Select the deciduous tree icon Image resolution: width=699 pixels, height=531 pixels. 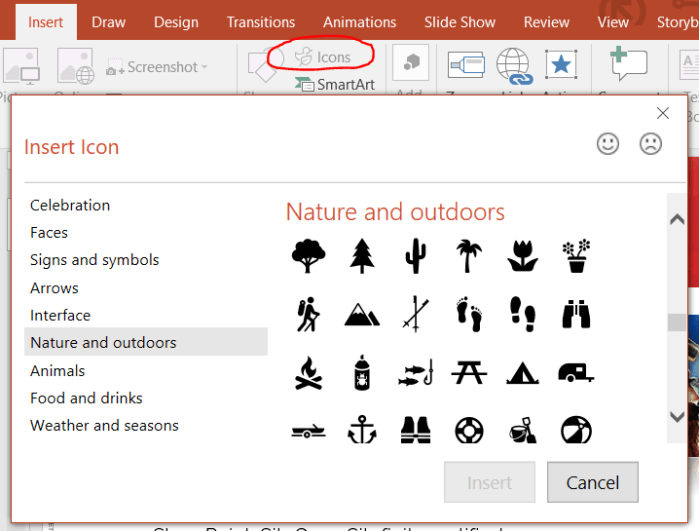(308, 255)
